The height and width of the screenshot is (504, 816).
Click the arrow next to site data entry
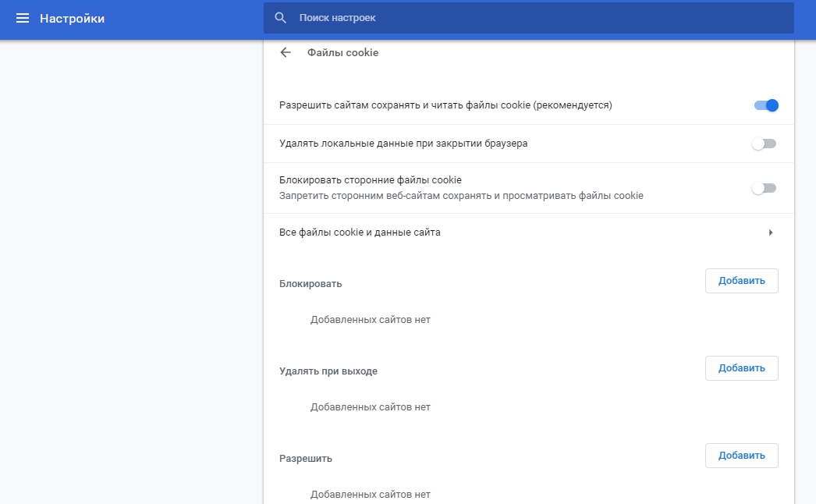[771, 232]
